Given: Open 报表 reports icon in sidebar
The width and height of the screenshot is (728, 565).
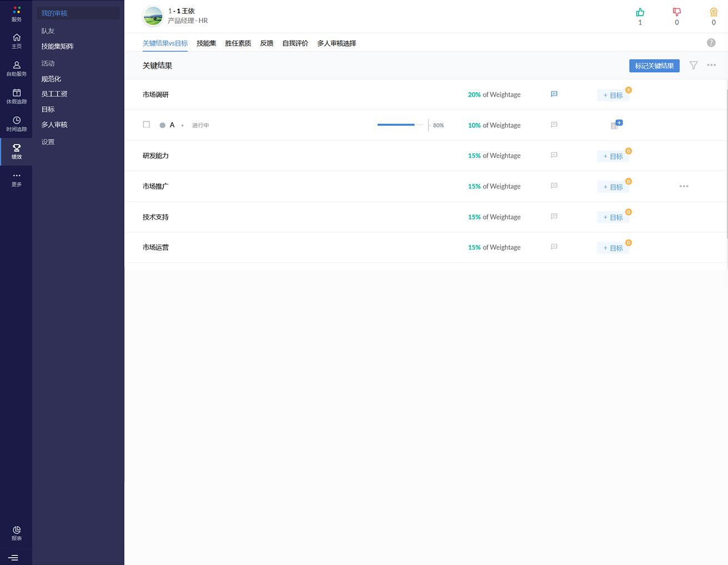Looking at the screenshot, I should (17, 533).
